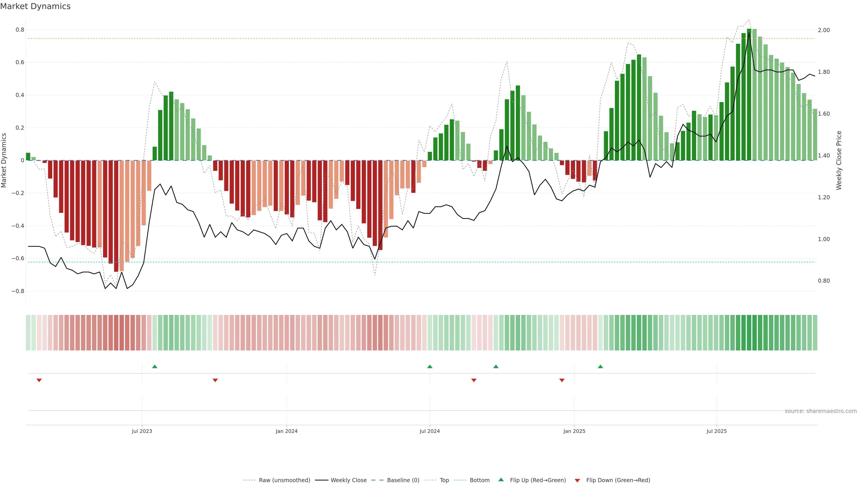This screenshot has height=488, width=868.
Task: Click the first red flip-down marker at far left
Action: tap(39, 380)
